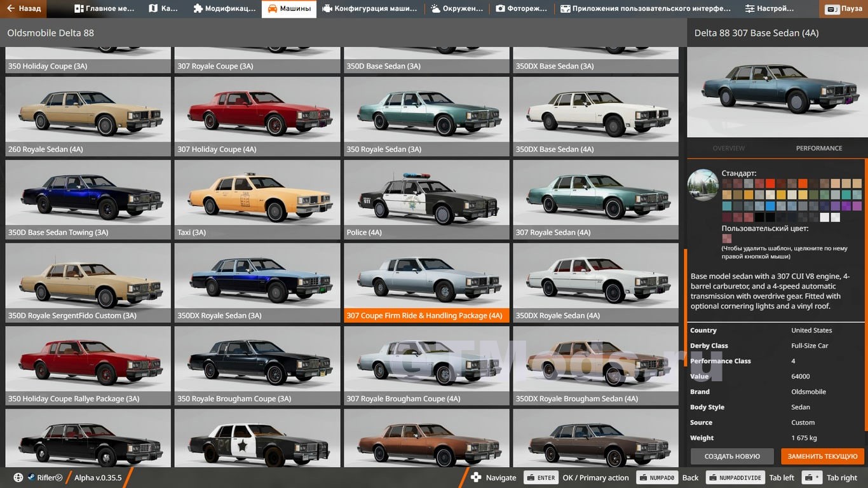This screenshot has height=488, width=868.
Task: Click the back arrow icon next to Назад
Action: [x=11, y=9]
